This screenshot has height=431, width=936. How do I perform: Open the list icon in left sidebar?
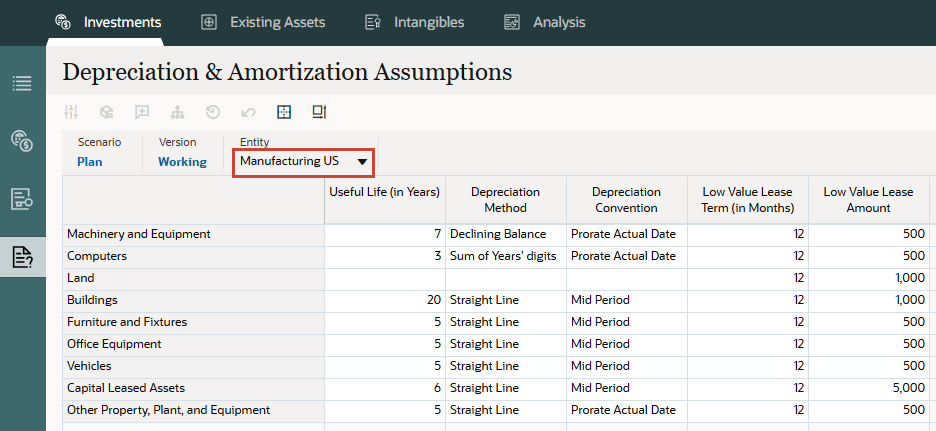22,84
